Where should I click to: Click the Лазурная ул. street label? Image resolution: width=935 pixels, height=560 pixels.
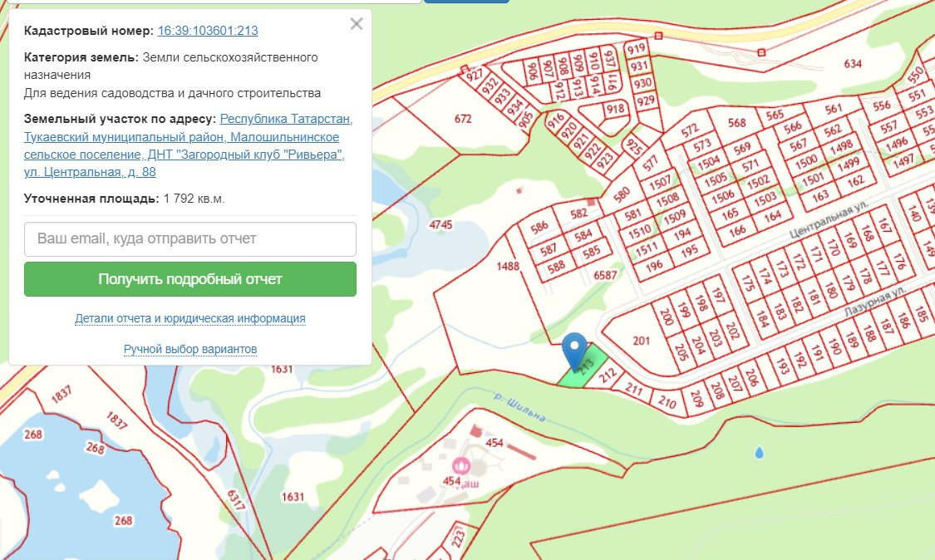875,301
